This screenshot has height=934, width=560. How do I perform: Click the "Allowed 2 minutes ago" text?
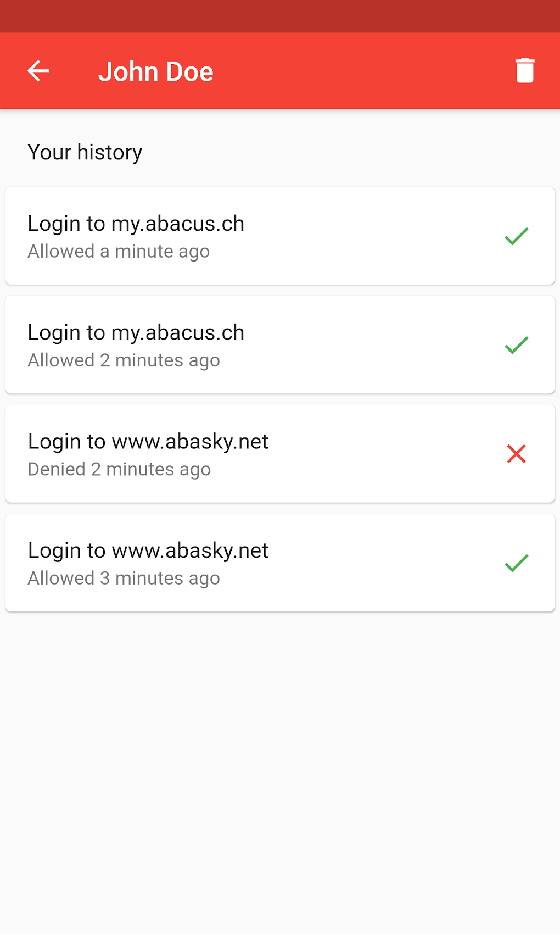pos(124,360)
